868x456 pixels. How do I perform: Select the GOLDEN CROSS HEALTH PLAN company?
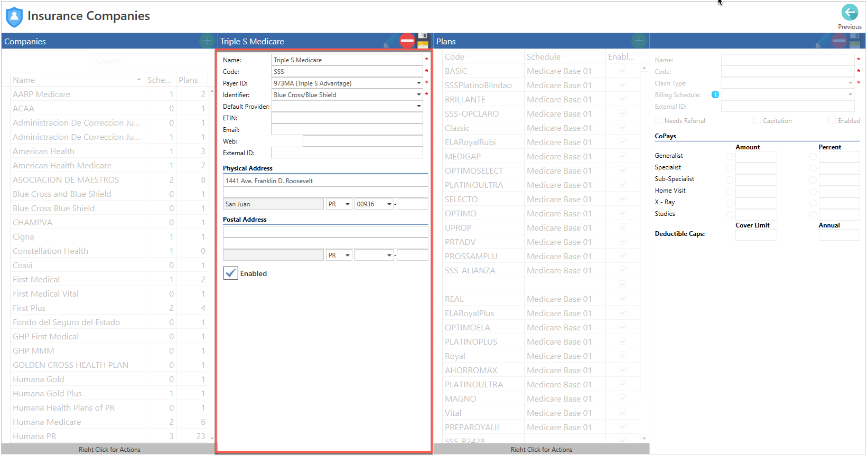pos(109,365)
